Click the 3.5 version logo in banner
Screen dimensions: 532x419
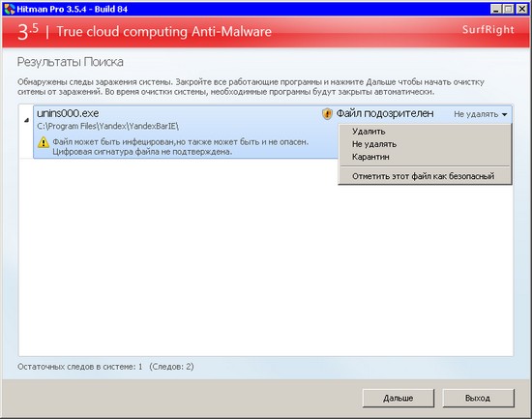point(28,32)
